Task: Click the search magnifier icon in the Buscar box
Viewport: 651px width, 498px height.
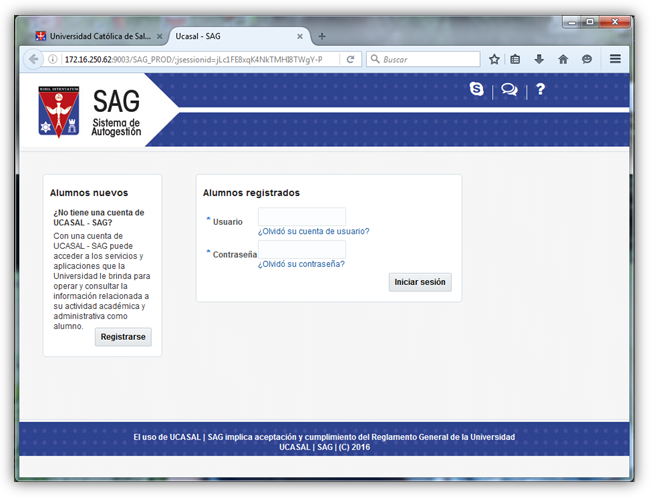Action: tap(375, 59)
